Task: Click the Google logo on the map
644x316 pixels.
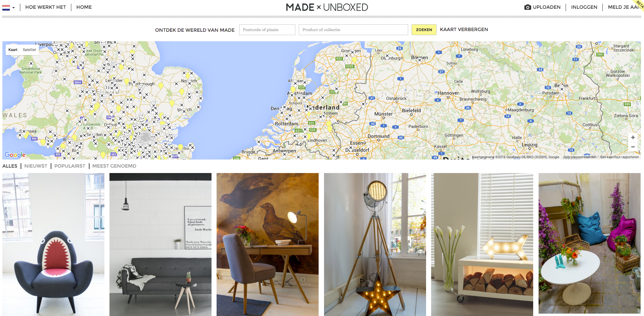Action: (15, 155)
